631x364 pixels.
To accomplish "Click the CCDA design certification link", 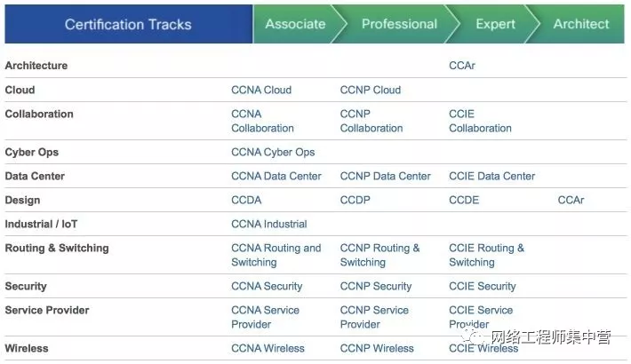I will coord(246,200).
